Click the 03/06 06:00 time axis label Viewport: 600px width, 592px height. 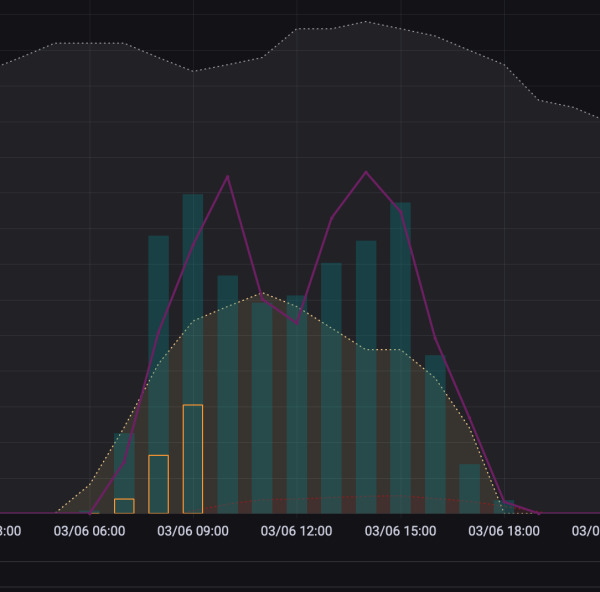coord(89,531)
